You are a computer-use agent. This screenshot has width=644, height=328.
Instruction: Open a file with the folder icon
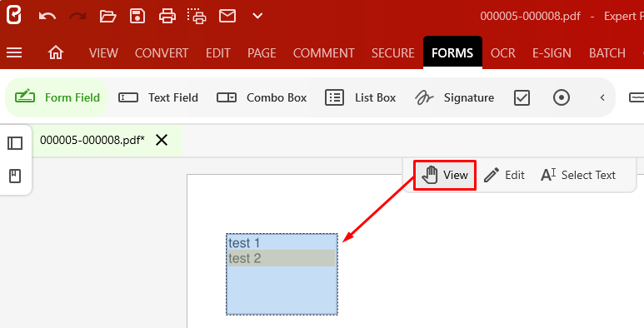click(x=107, y=16)
